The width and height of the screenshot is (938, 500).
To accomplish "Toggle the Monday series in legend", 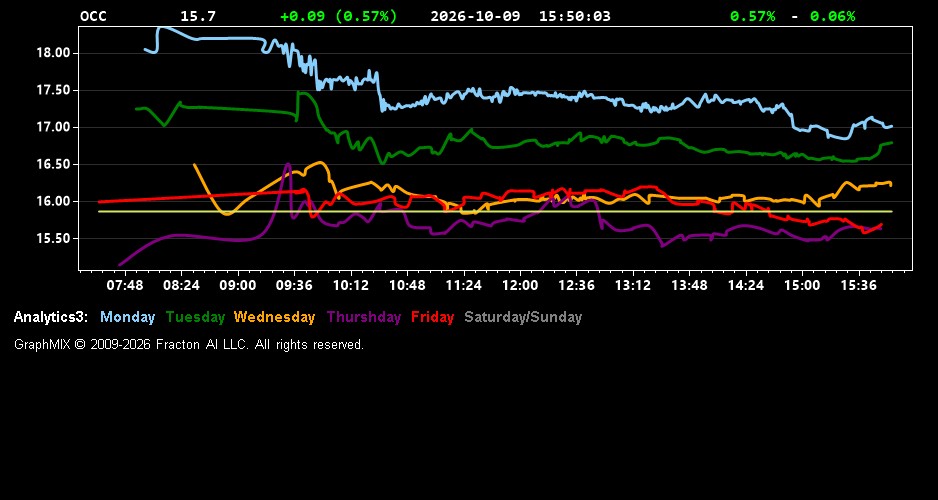I will coord(127,318).
